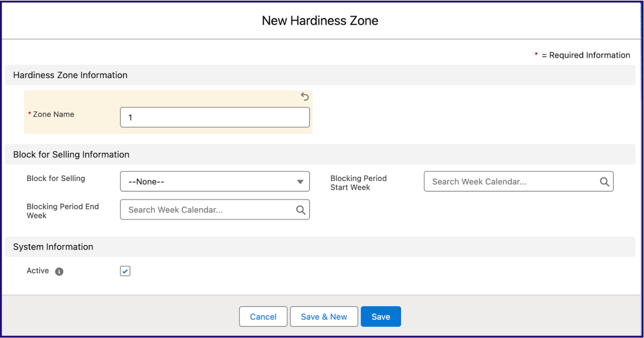644x338 pixels.
Task: Click the Zone Name text field
Action: tap(215, 117)
